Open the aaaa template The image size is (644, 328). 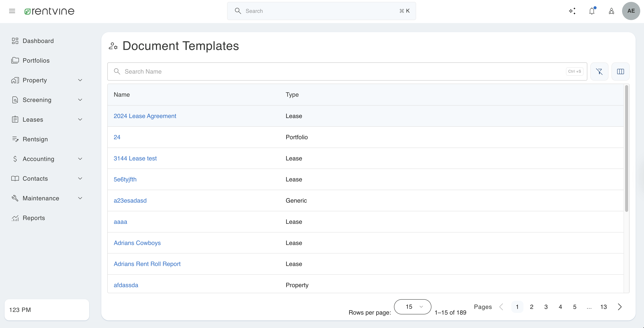coord(120,222)
